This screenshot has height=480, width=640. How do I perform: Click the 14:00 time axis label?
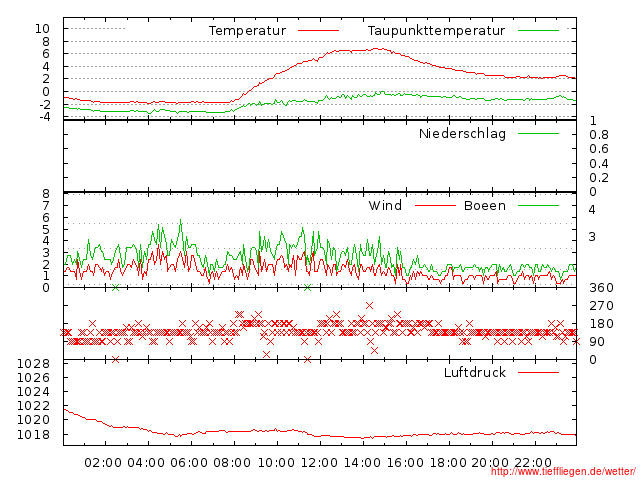point(362,463)
